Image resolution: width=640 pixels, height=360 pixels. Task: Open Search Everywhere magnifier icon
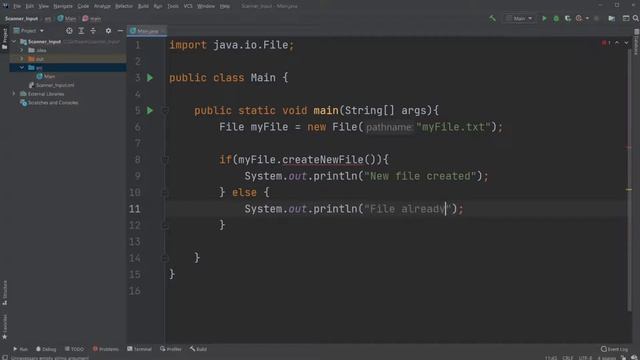point(636,18)
